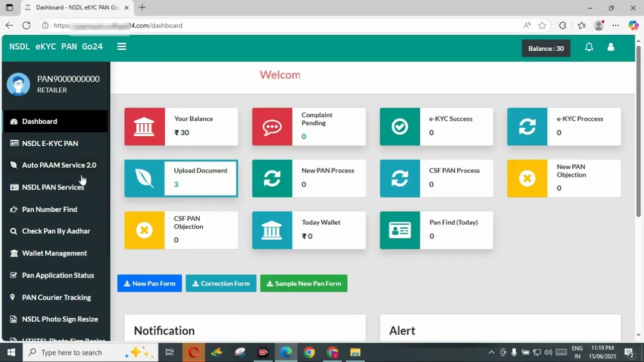Click the e-KYC Success checkmark icon
This screenshot has width=644, height=362.
(400, 127)
